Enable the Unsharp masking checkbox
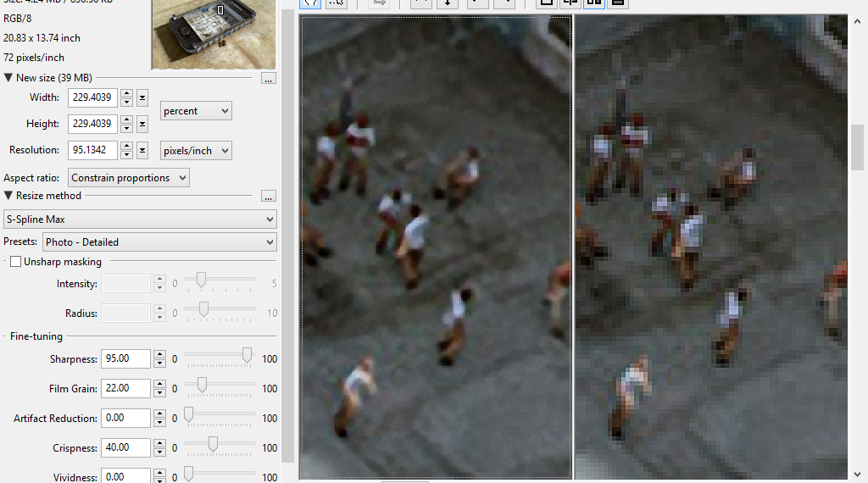This screenshot has height=483, width=868. tap(15, 262)
